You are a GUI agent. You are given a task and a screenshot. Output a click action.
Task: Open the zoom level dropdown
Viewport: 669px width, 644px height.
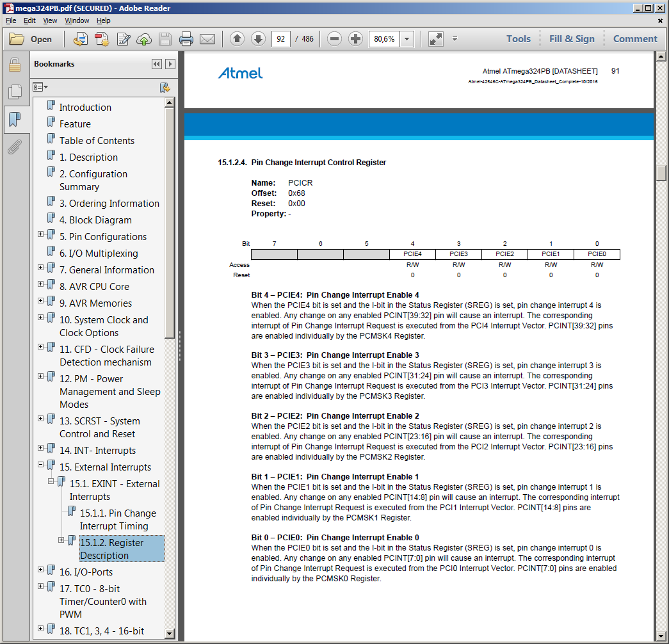407,39
